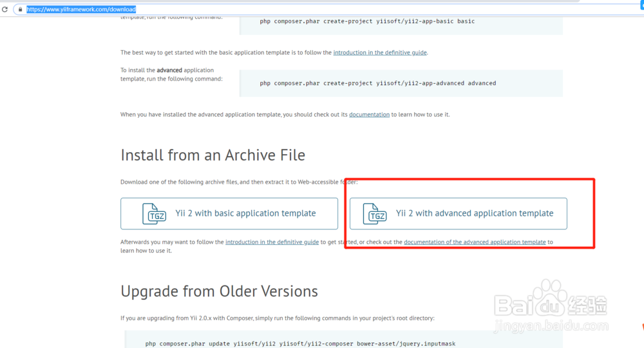Click 'Upgrade from Older Versions' heading
The image size is (644, 348).
coord(220,291)
